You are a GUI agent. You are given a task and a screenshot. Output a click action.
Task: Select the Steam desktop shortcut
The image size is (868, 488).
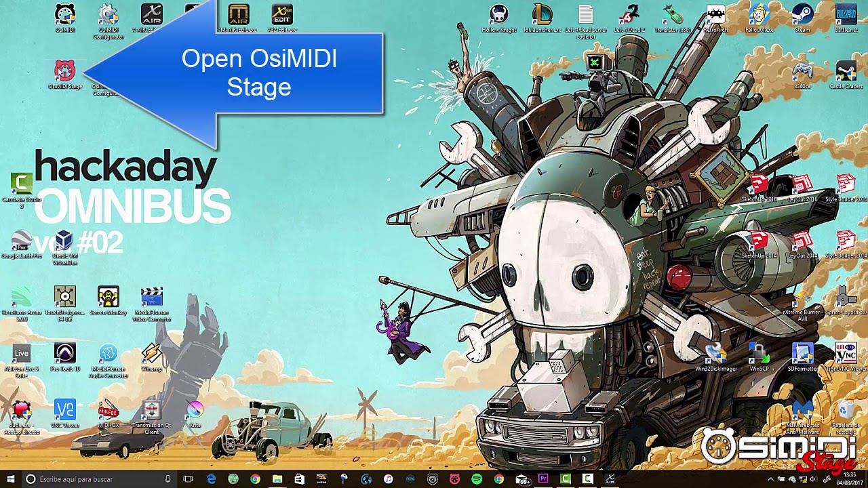coord(803,18)
